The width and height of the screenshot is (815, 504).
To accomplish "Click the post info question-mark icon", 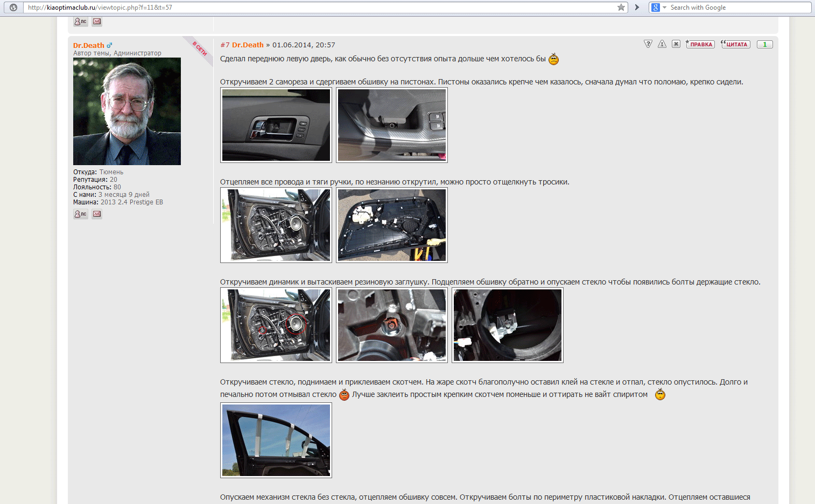I will pyautogui.click(x=648, y=44).
